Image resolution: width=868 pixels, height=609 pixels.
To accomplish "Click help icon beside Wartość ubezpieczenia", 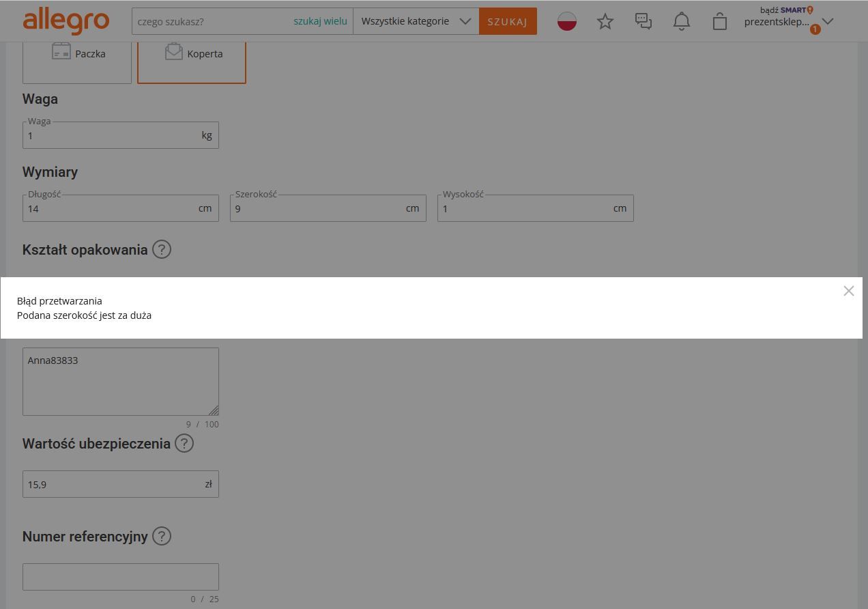I will pos(184,443).
